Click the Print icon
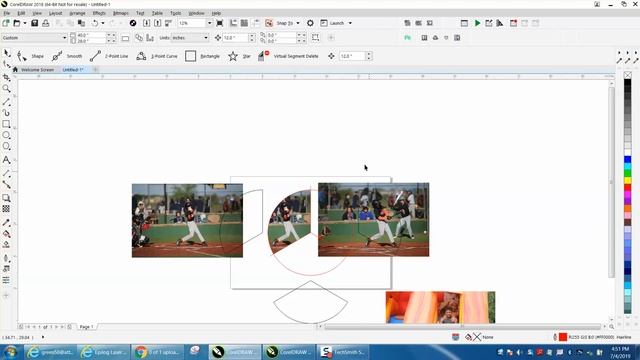This screenshot has width=640, height=360. [x=46, y=23]
